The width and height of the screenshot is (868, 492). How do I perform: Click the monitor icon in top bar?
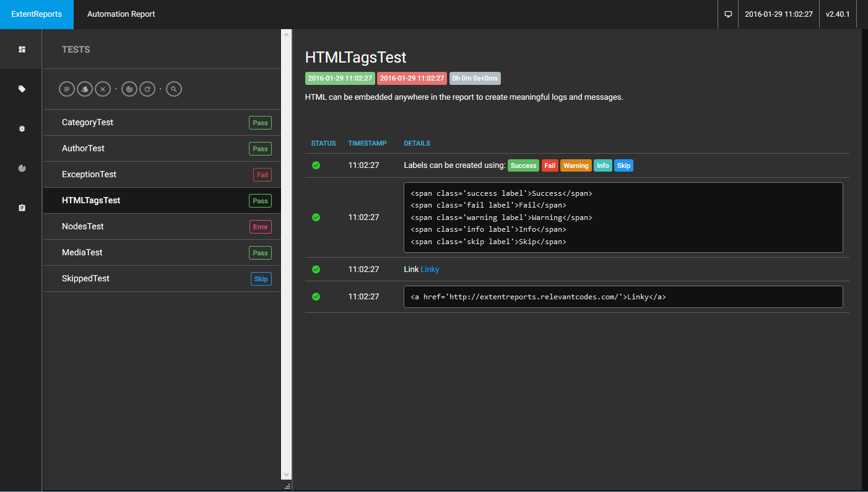click(728, 14)
